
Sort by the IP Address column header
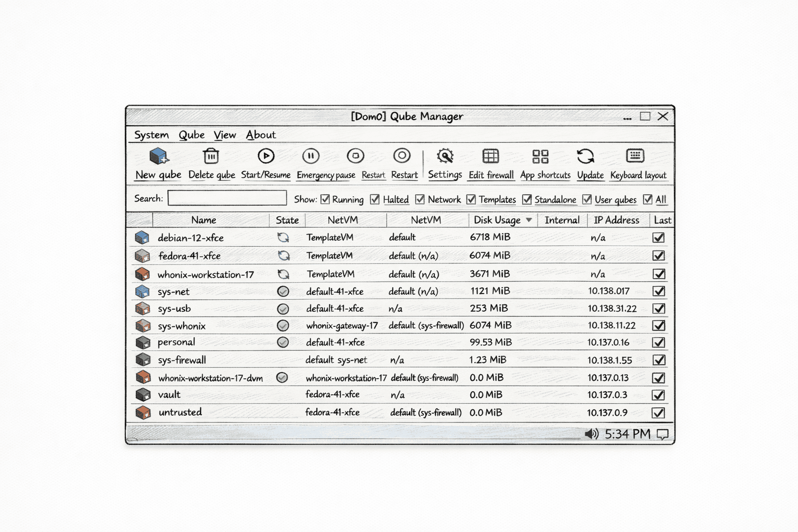click(x=617, y=220)
